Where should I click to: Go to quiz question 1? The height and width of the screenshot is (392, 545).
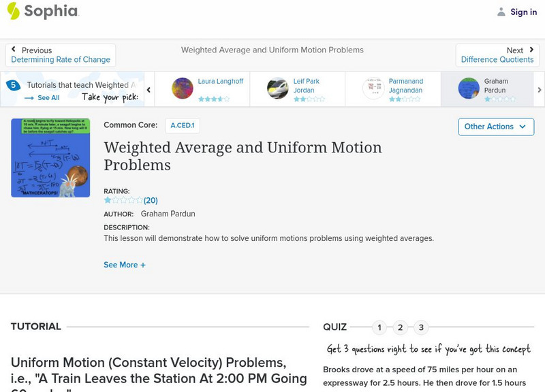379,327
